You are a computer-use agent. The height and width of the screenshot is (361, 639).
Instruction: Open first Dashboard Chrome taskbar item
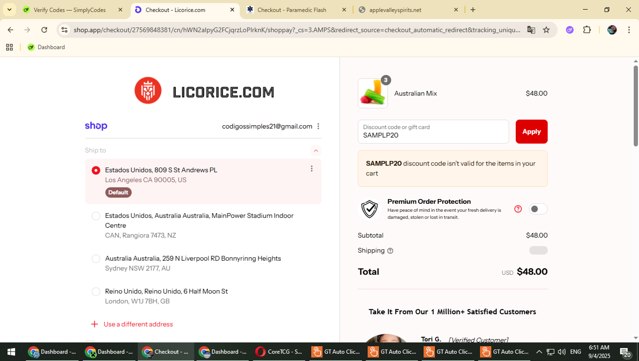pos(52,352)
